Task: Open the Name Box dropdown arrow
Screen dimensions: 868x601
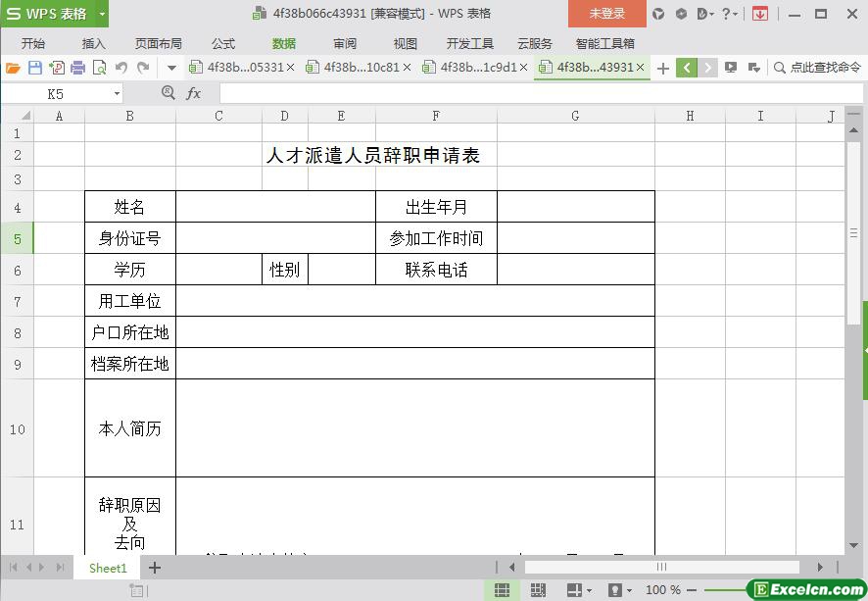Action: click(117, 93)
